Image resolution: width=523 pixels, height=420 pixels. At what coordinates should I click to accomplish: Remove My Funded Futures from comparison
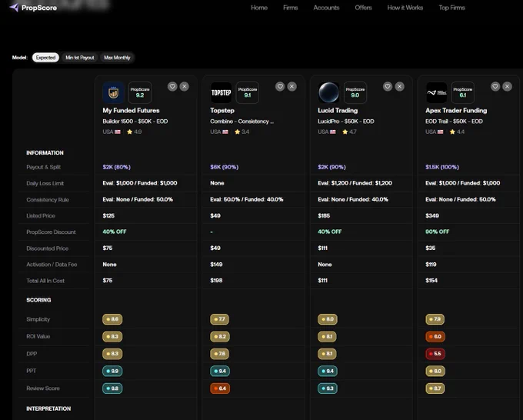184,87
